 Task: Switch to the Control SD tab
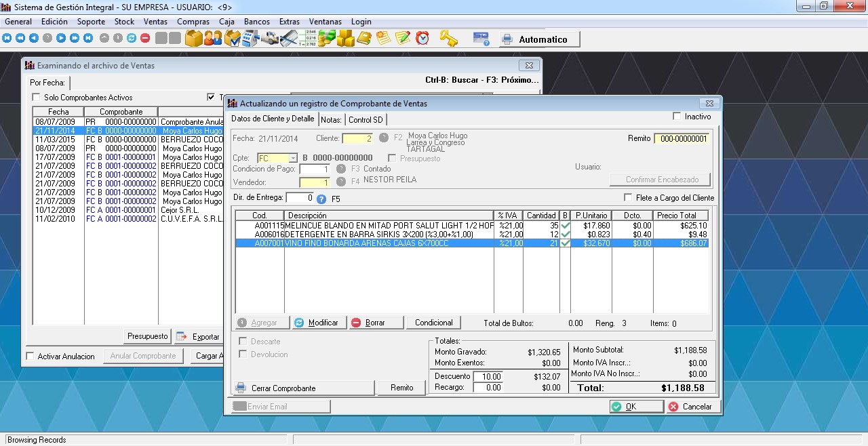[366, 120]
